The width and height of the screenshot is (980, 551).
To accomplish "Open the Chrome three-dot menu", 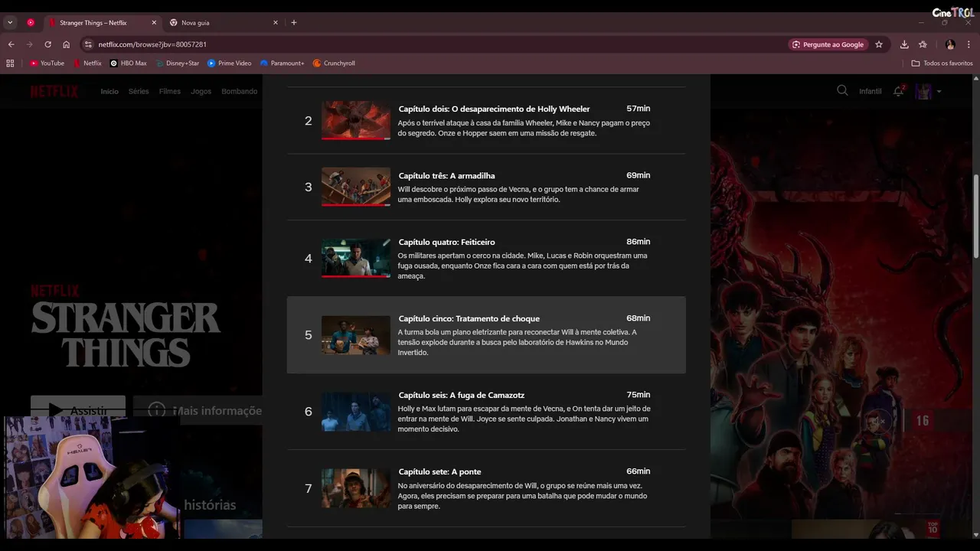I will pos(969,44).
